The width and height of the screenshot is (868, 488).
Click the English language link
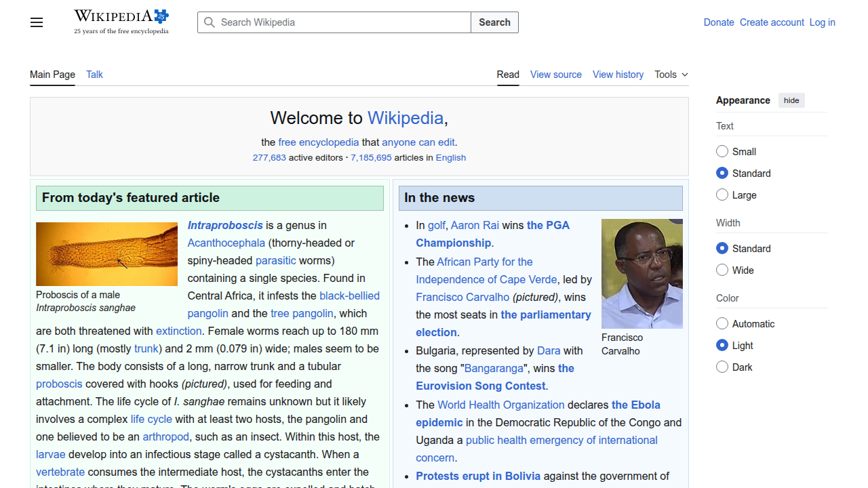pyautogui.click(x=451, y=157)
